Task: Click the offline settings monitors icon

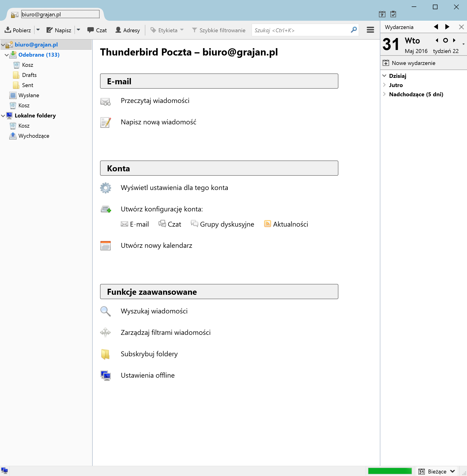Action: coord(106,376)
